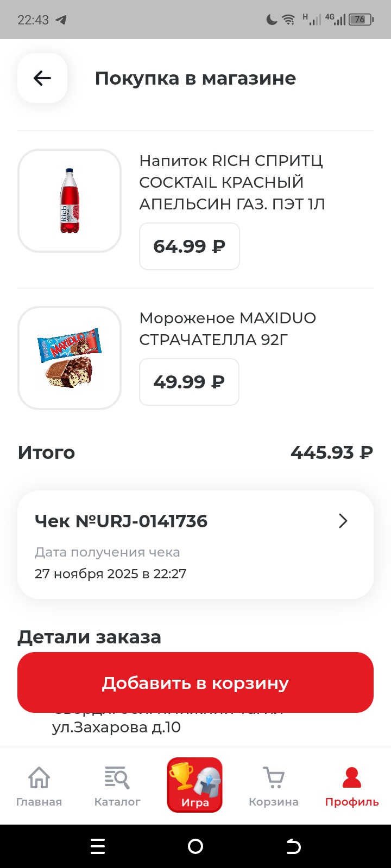Open Rich Spritz cocktail product image
The height and width of the screenshot is (868, 391).
[70, 201]
